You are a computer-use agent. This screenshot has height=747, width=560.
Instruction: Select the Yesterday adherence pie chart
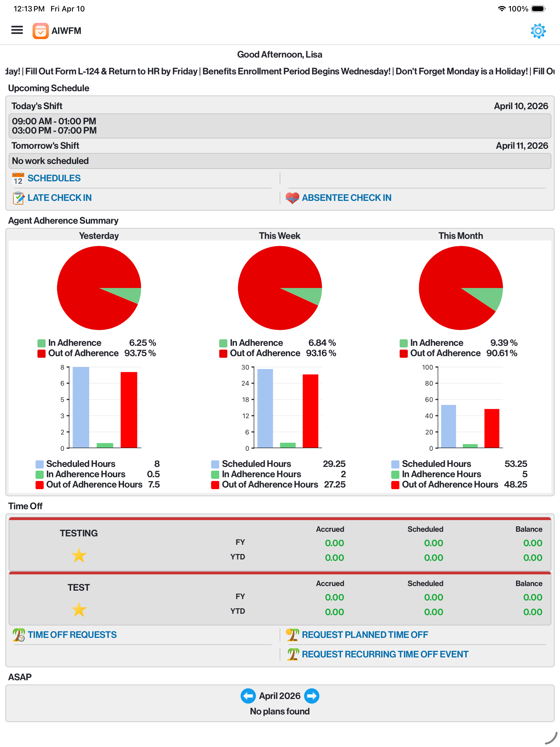coord(99,288)
